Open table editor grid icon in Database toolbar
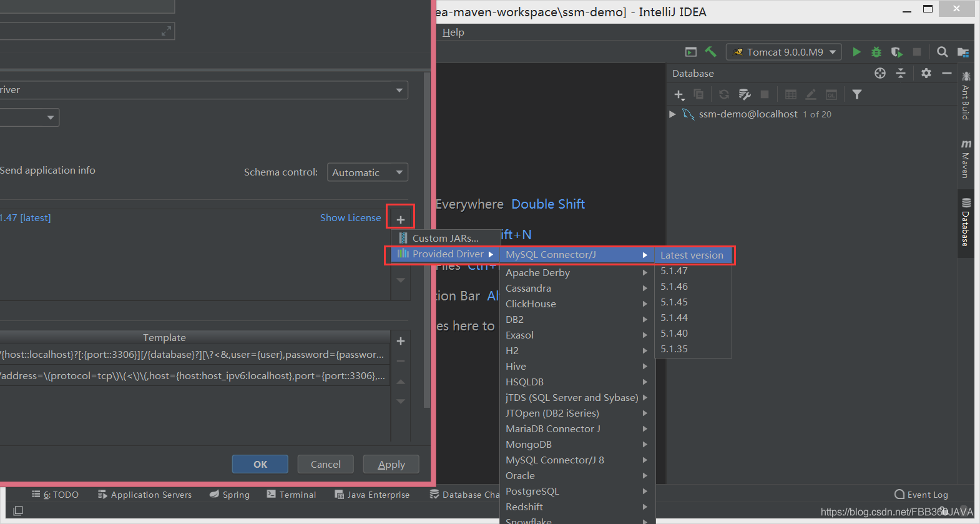The width and height of the screenshot is (980, 524). tap(790, 94)
